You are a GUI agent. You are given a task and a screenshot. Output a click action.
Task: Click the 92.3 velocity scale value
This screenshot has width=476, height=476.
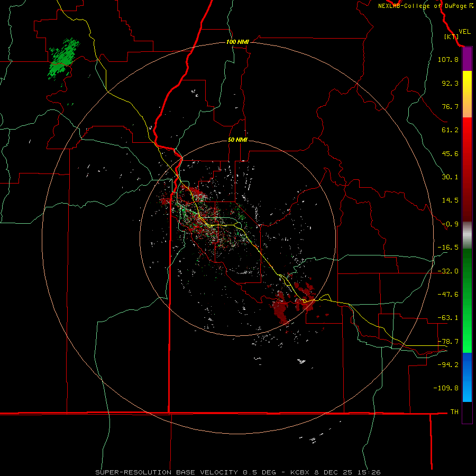click(x=450, y=83)
